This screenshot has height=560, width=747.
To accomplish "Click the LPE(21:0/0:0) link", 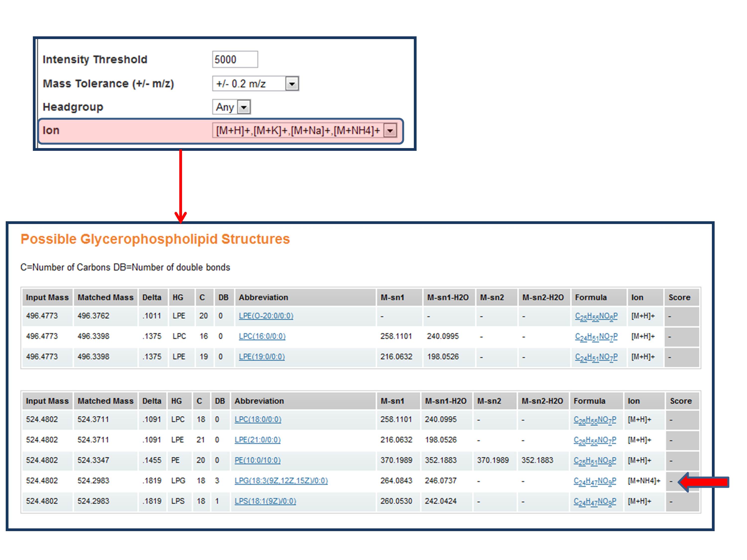I will point(257,440).
